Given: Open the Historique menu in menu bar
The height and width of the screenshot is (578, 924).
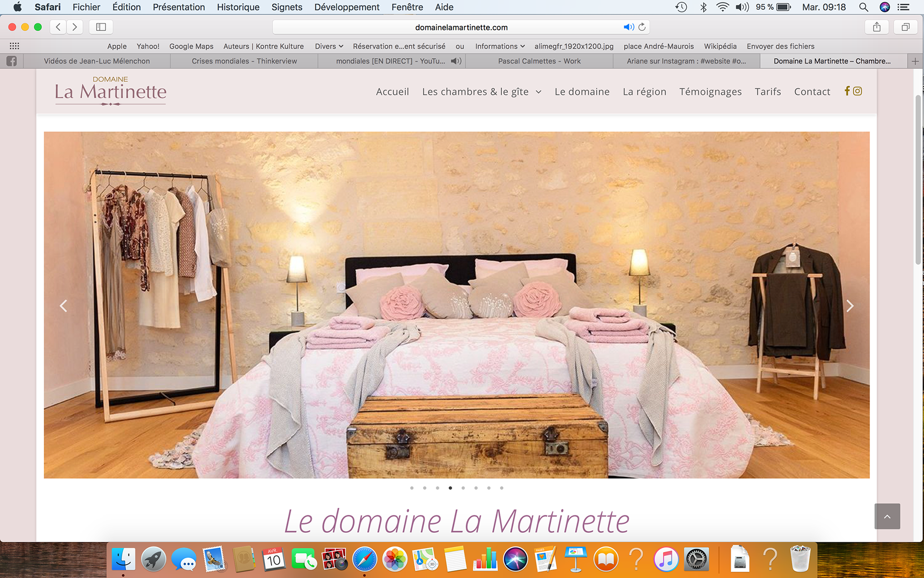Looking at the screenshot, I should click(x=238, y=7).
